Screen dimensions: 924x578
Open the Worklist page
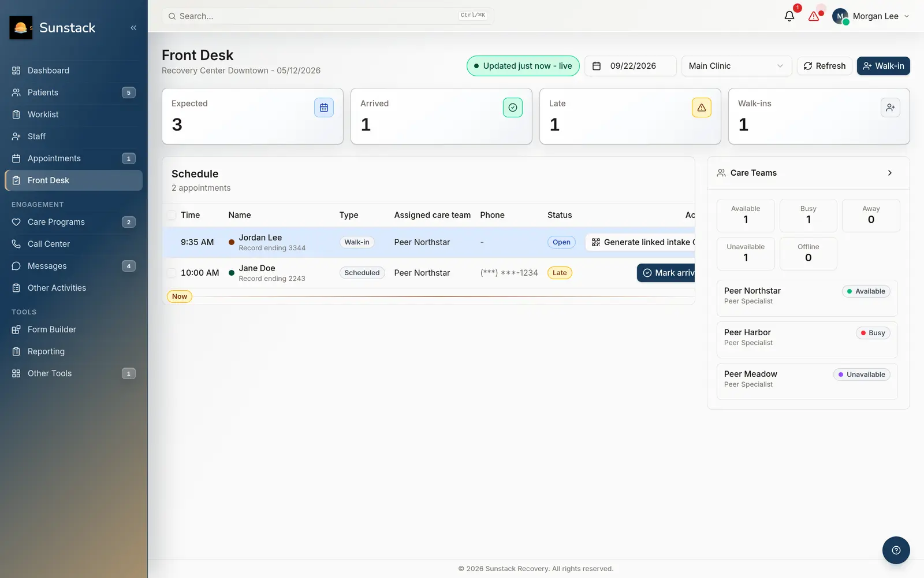73,114
